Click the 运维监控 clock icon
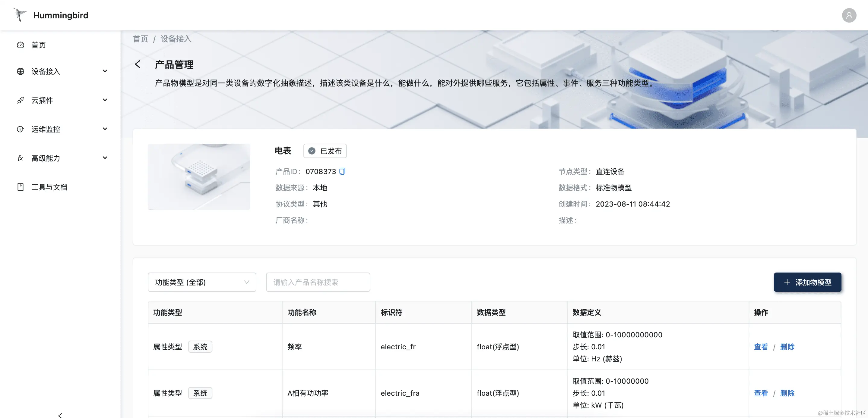Image resolution: width=868 pixels, height=418 pixels. [21, 129]
